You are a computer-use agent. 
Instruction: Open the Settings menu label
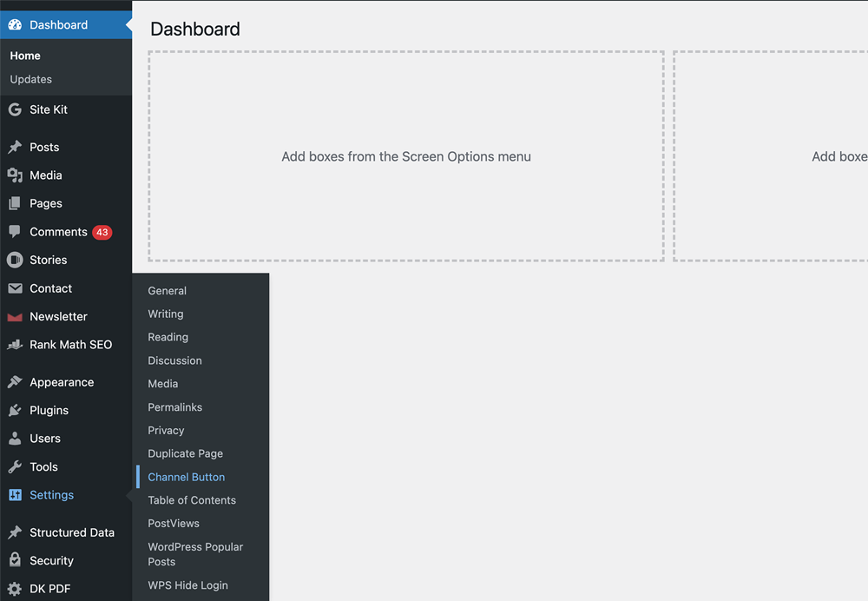pos(51,495)
